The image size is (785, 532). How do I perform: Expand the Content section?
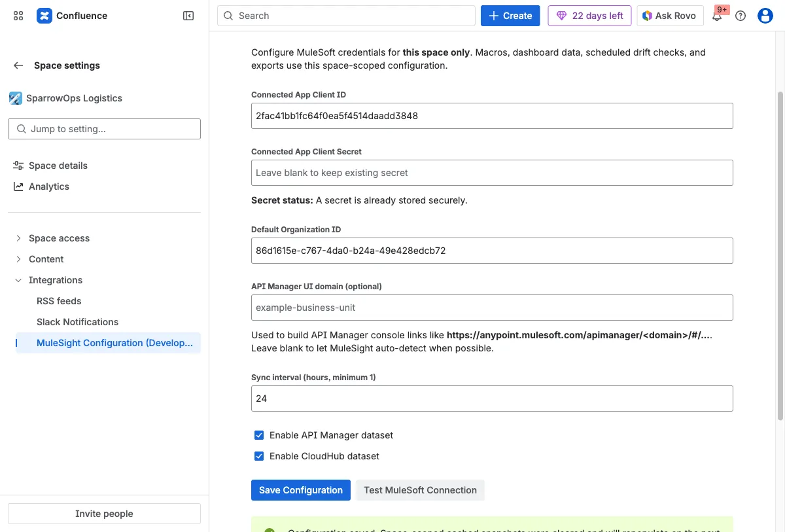(x=18, y=259)
